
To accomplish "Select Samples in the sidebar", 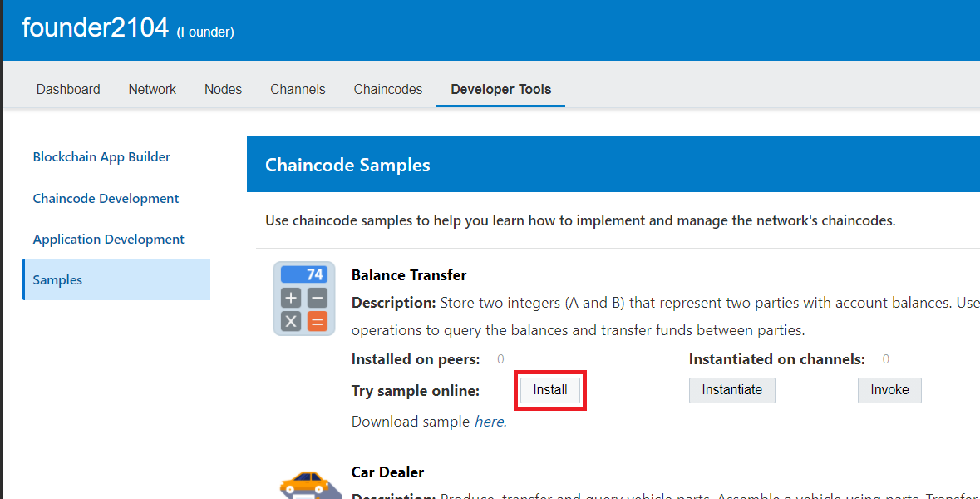I will (x=57, y=279).
